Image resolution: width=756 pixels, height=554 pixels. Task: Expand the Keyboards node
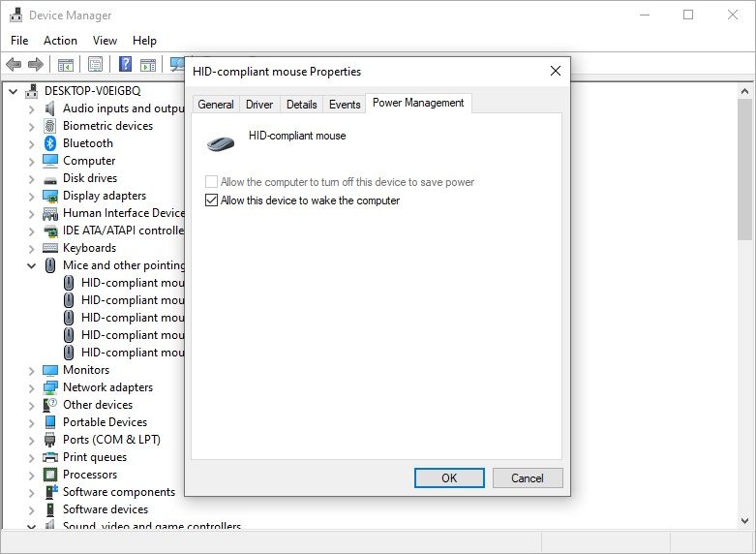31,249
